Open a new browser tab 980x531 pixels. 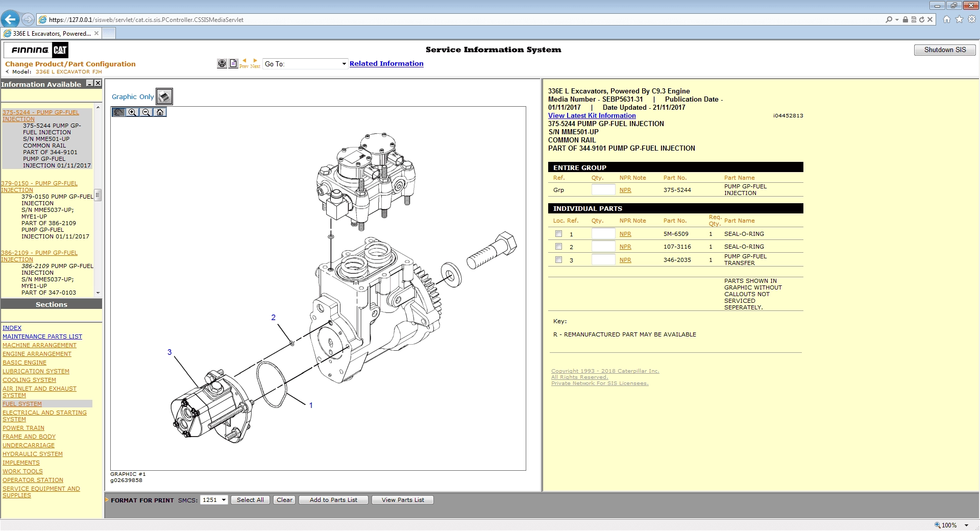click(x=109, y=33)
